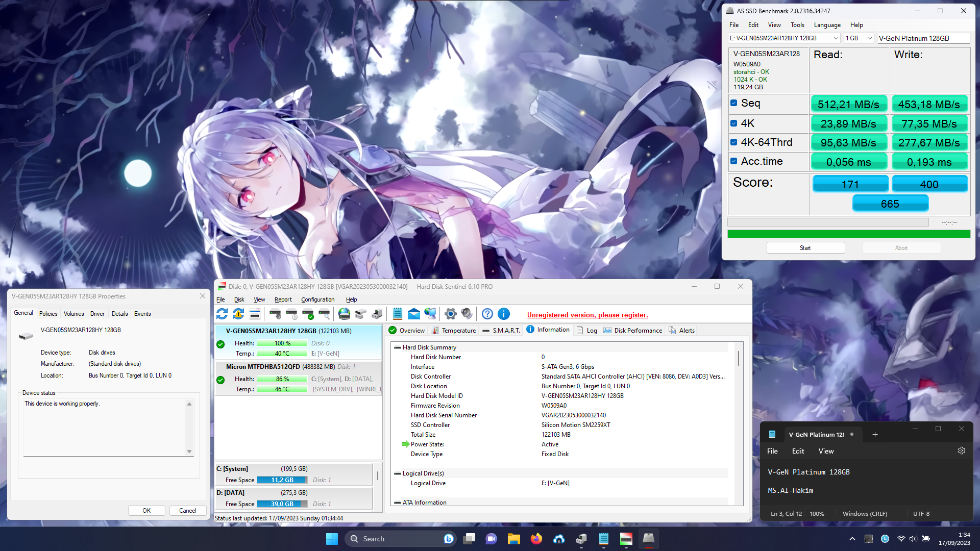Click the Seq read result 512,21 MB/s

point(848,105)
